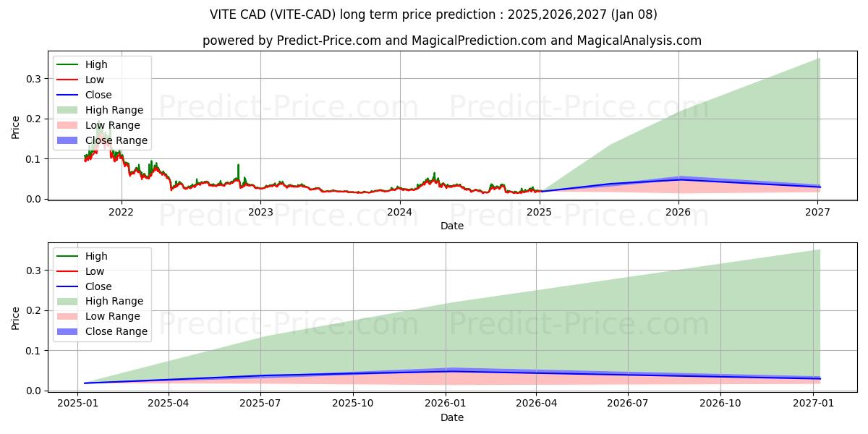
Task: Select the 2022 x-axis label on the top chart
Action: click(x=121, y=212)
